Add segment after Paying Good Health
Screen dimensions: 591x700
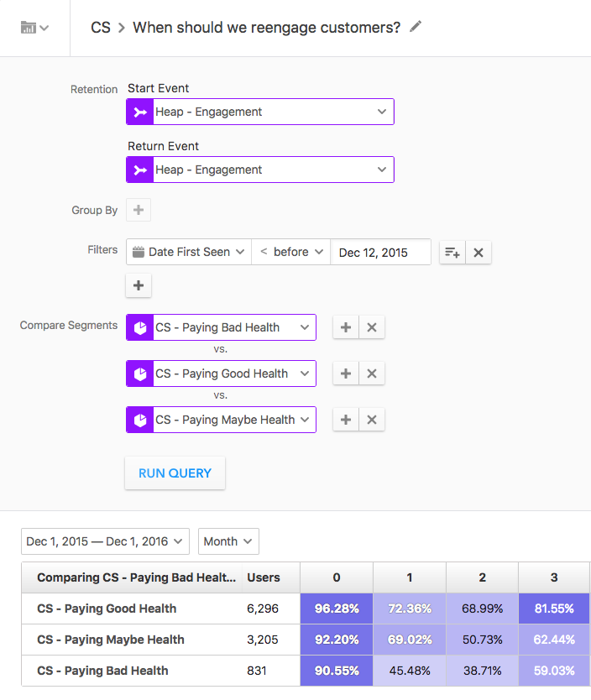coord(346,374)
